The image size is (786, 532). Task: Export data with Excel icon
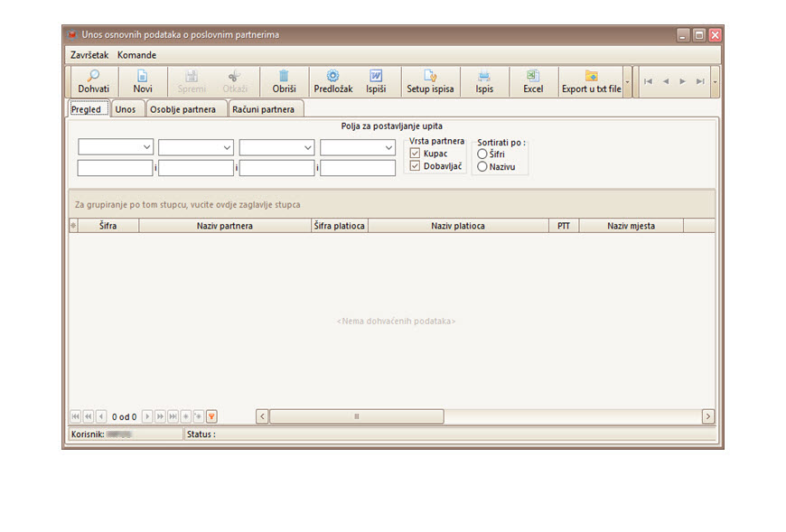tap(532, 76)
